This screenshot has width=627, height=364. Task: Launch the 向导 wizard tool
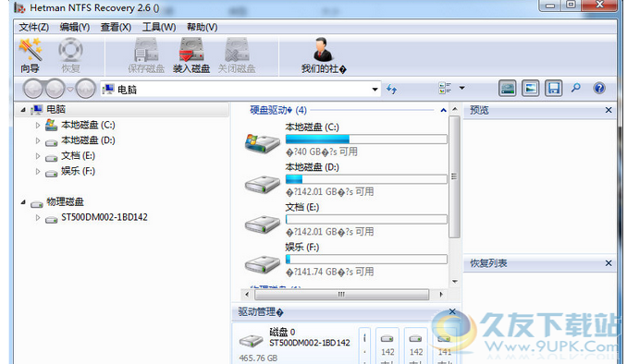(30, 55)
